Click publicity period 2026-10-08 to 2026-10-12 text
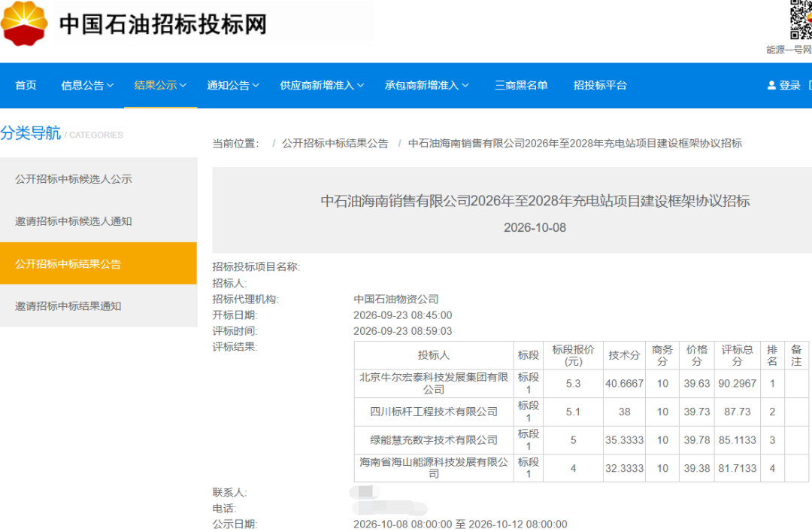The image size is (812, 532). click(x=460, y=524)
